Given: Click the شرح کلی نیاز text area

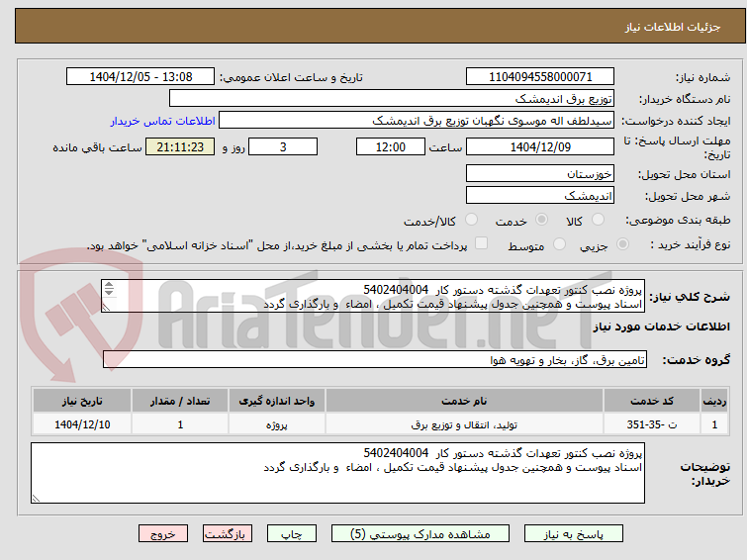Looking at the screenshot, I should (373, 297).
